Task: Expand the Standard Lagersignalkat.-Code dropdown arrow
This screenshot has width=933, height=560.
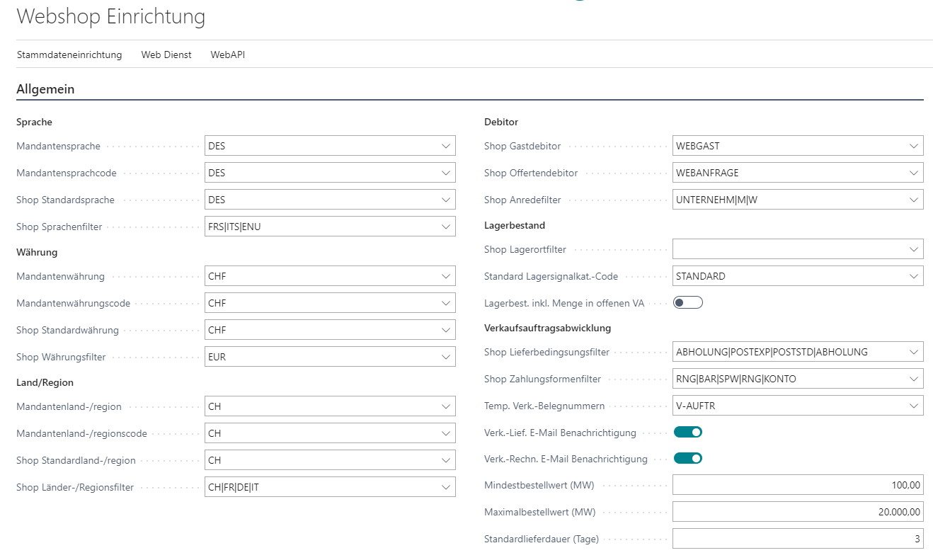Action: pos(914,276)
